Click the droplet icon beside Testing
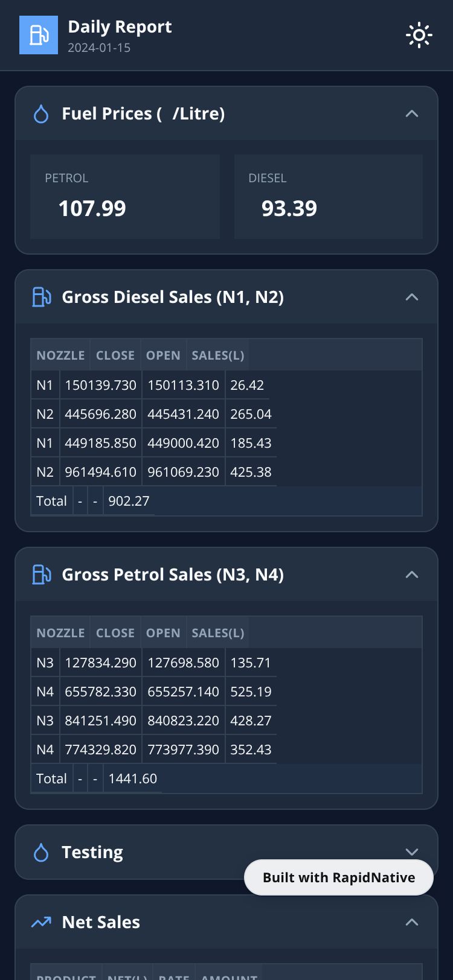The image size is (453, 980). [41, 852]
